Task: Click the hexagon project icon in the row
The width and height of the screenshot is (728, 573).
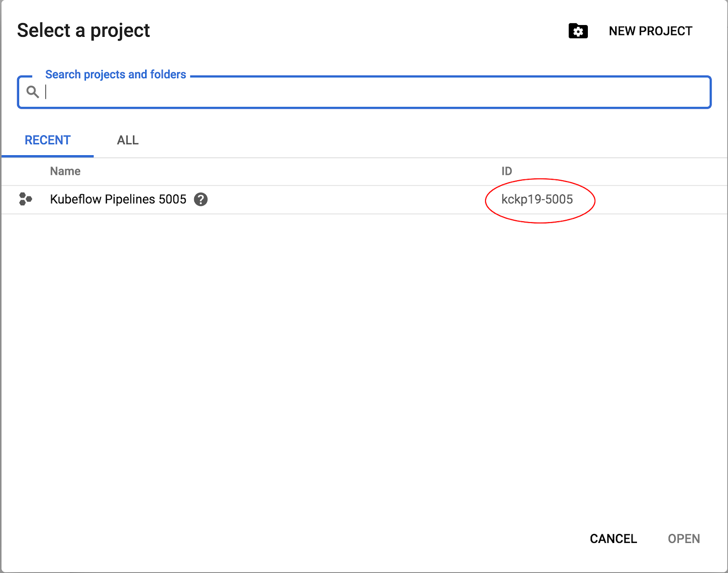Action: 25,199
